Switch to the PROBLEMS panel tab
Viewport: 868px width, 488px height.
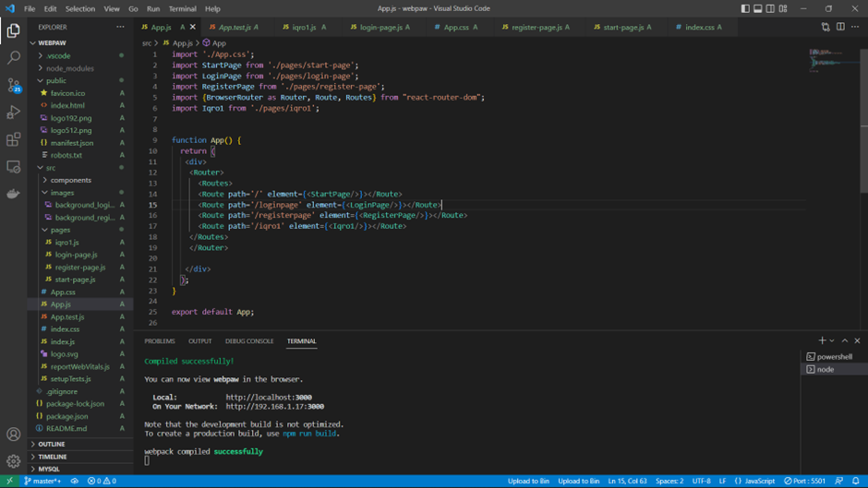coord(160,341)
